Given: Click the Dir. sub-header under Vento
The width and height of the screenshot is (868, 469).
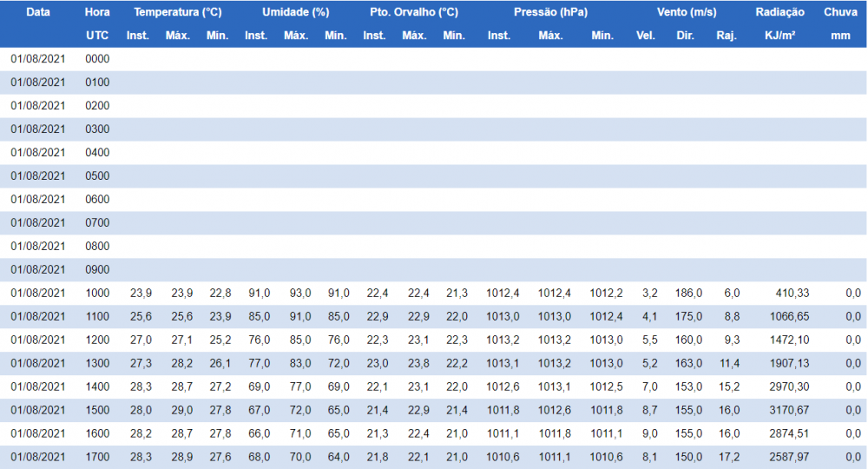Looking at the screenshot, I should tap(685, 36).
